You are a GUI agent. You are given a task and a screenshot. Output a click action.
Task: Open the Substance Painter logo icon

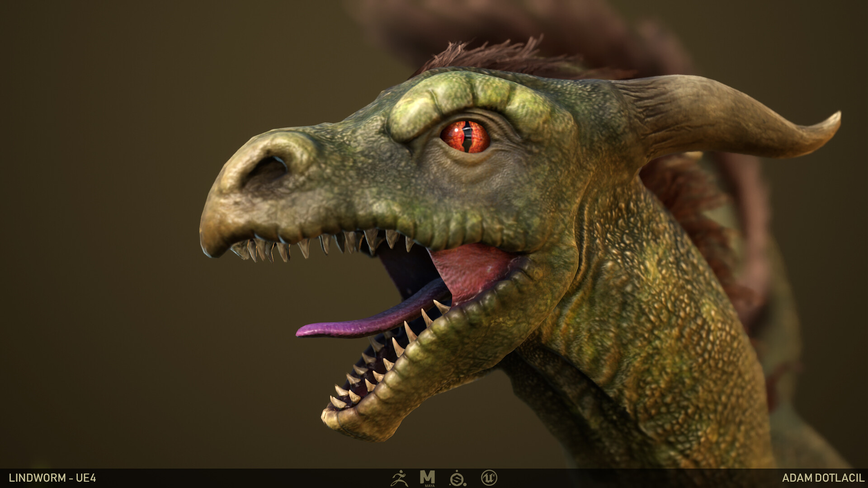[x=457, y=478]
